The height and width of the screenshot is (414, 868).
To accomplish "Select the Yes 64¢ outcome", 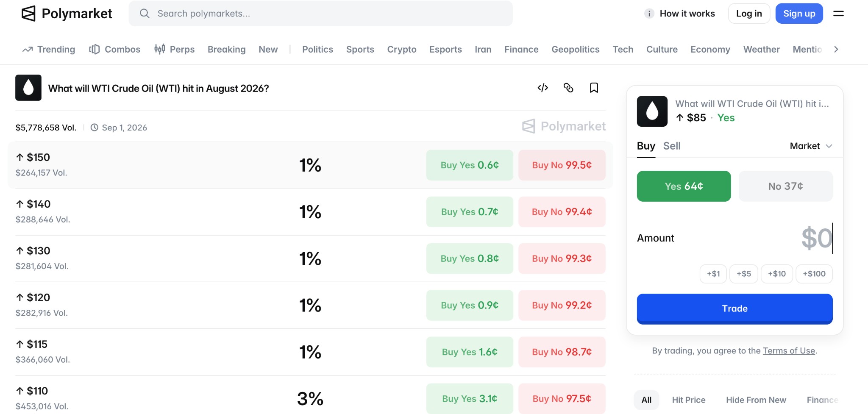I will 684,186.
